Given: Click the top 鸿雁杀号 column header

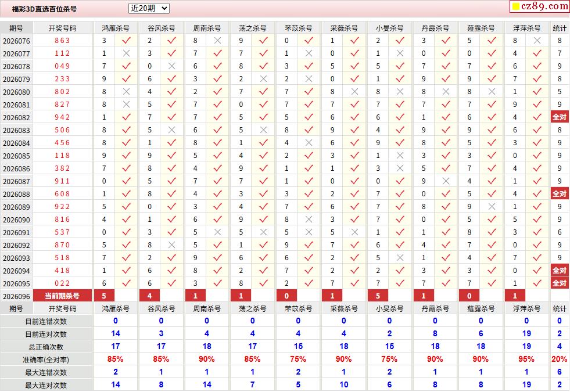Looking at the screenshot, I should point(116,28).
